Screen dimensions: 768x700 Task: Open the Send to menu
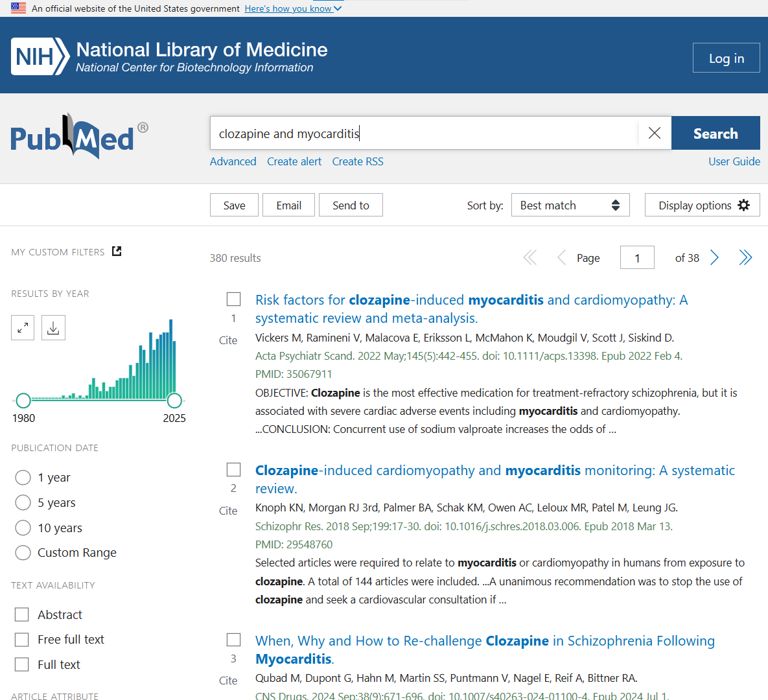351,205
